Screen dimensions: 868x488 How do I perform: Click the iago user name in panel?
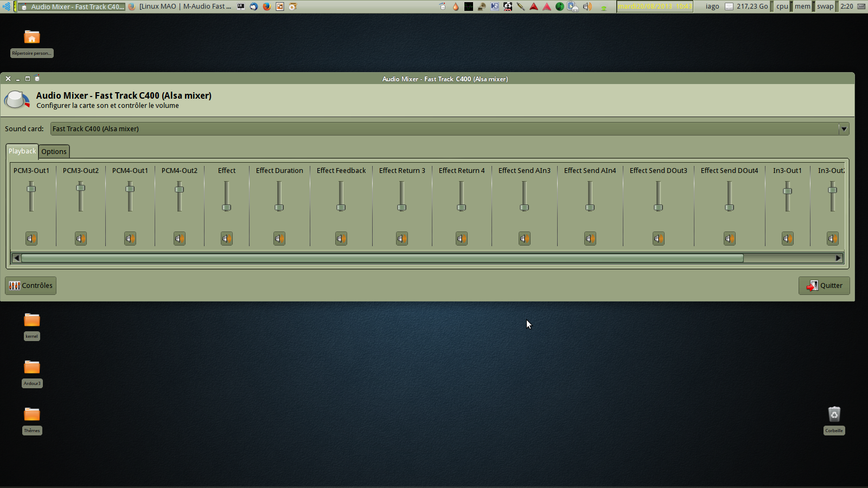[712, 7]
